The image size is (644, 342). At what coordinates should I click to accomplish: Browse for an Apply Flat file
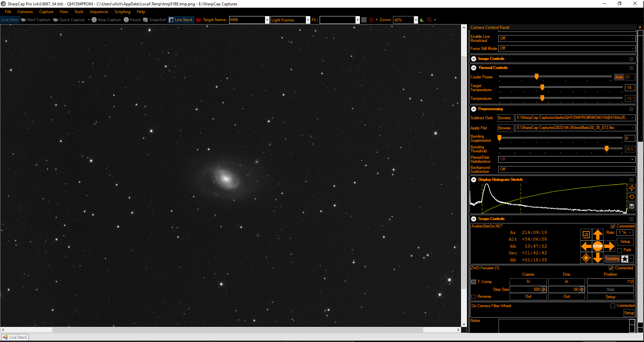(506, 128)
